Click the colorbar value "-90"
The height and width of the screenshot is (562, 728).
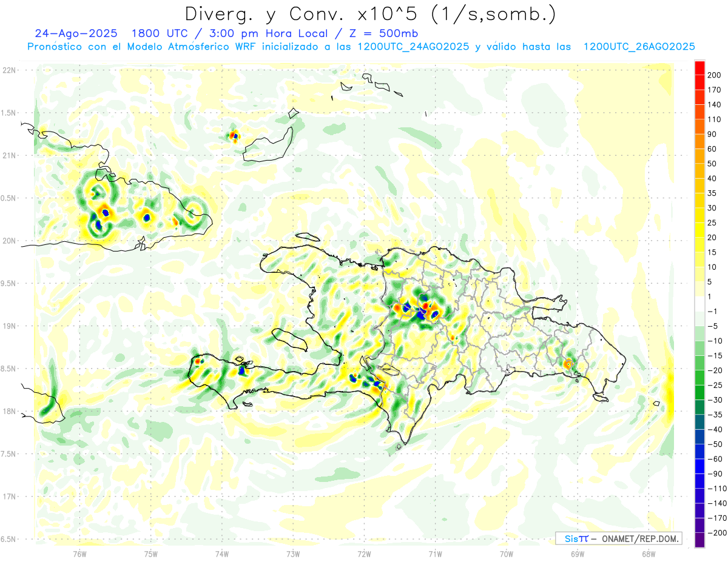(715, 474)
